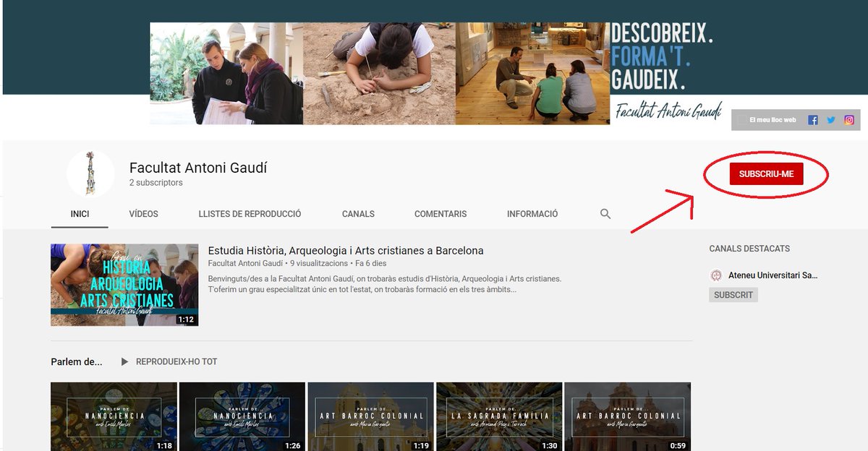
Task: Click the CANALS DESTACATS heading
Action: click(x=749, y=249)
